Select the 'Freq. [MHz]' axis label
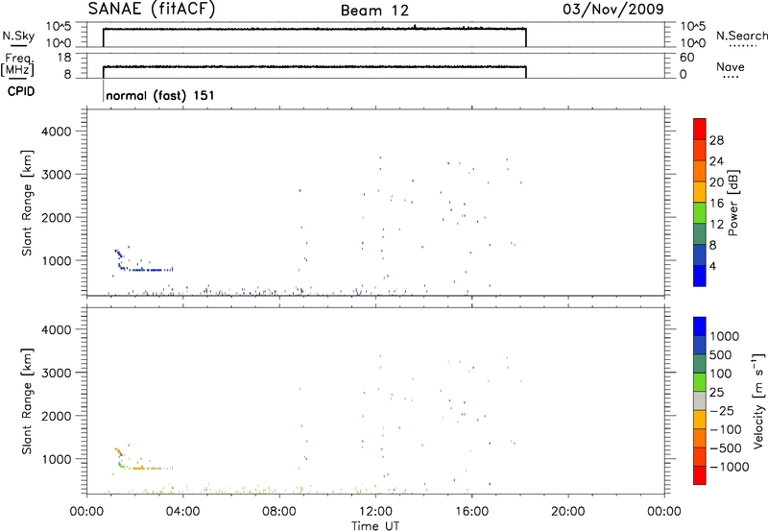Image resolution: width=768 pixels, height=532 pixels. point(17,64)
